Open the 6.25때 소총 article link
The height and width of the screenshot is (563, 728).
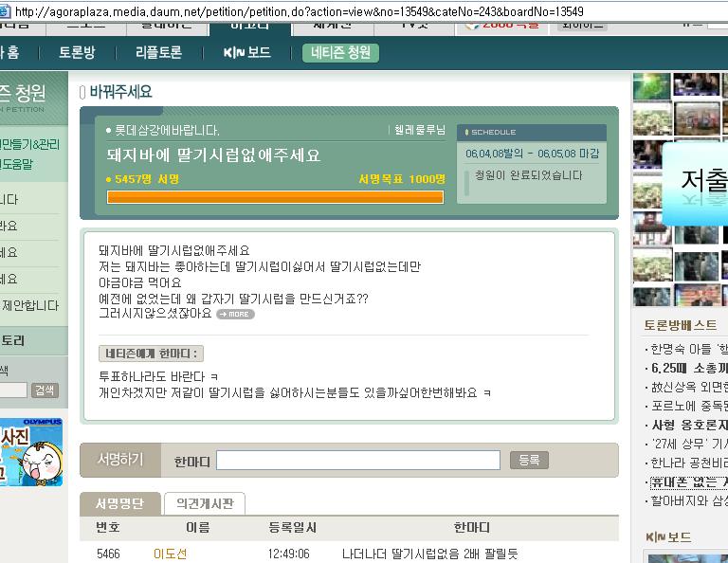pos(689,368)
